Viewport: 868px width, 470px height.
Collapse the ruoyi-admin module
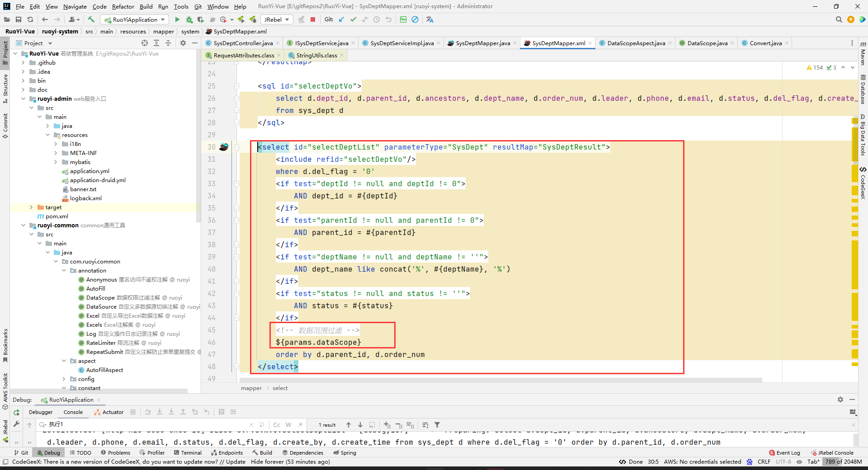(x=23, y=99)
